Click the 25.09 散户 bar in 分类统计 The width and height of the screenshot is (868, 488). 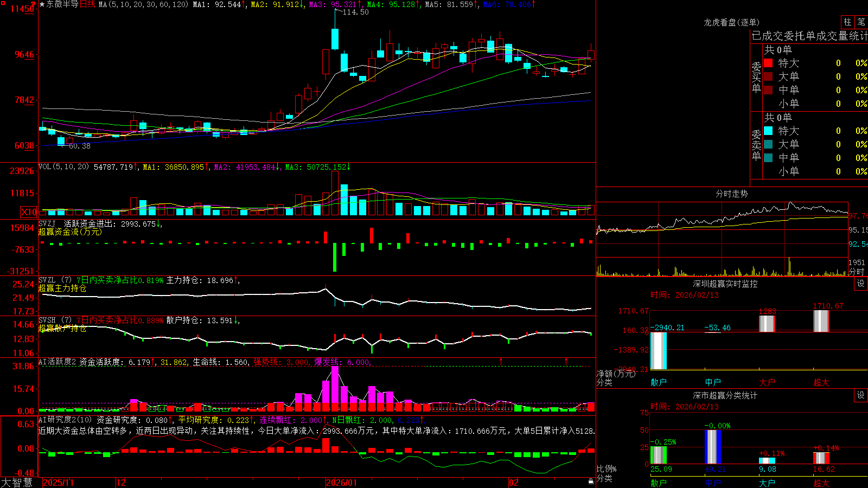tap(659, 455)
